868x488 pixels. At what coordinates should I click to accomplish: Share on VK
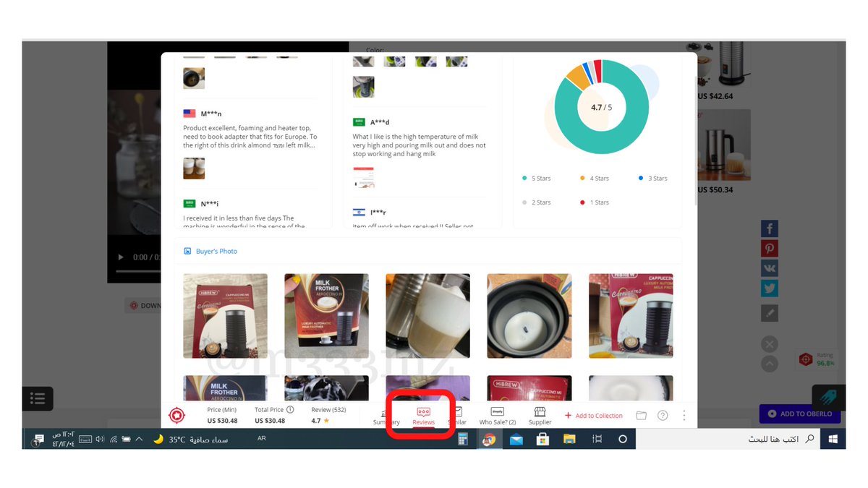[x=770, y=268]
